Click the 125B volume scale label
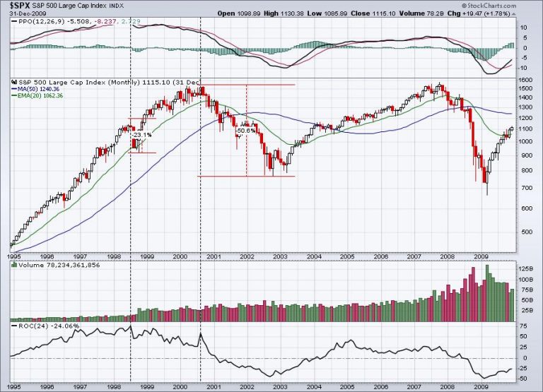This screenshot has height=392, width=543. pos(526,269)
